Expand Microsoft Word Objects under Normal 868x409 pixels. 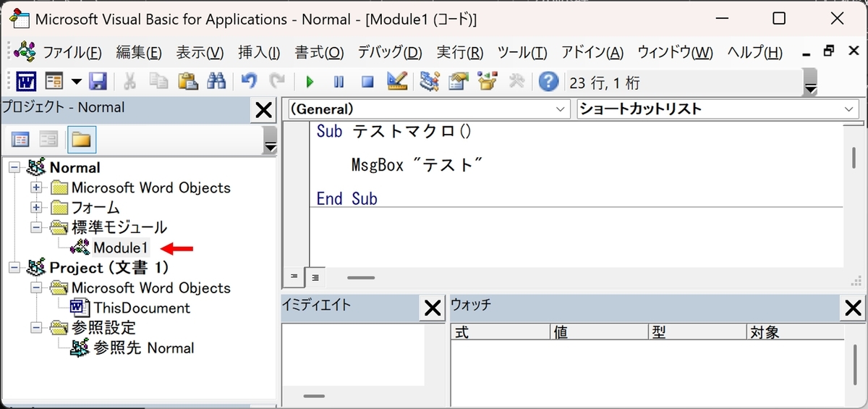click(36, 188)
